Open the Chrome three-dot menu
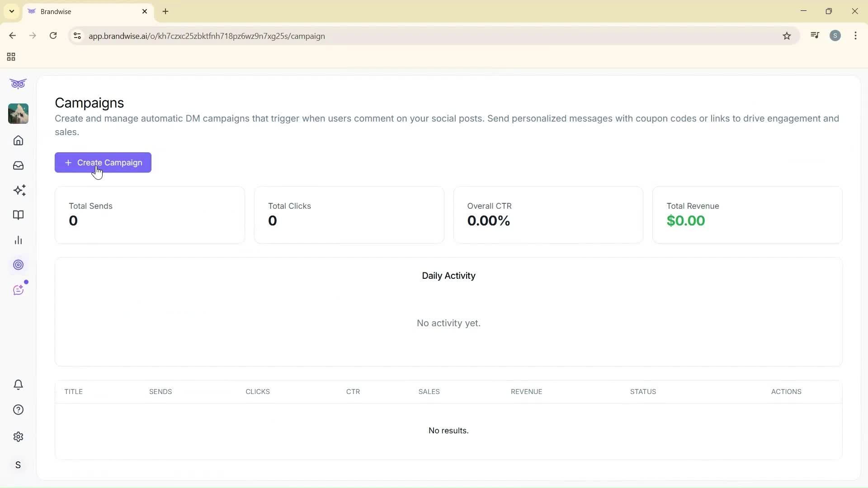This screenshot has height=488, width=868. click(856, 36)
